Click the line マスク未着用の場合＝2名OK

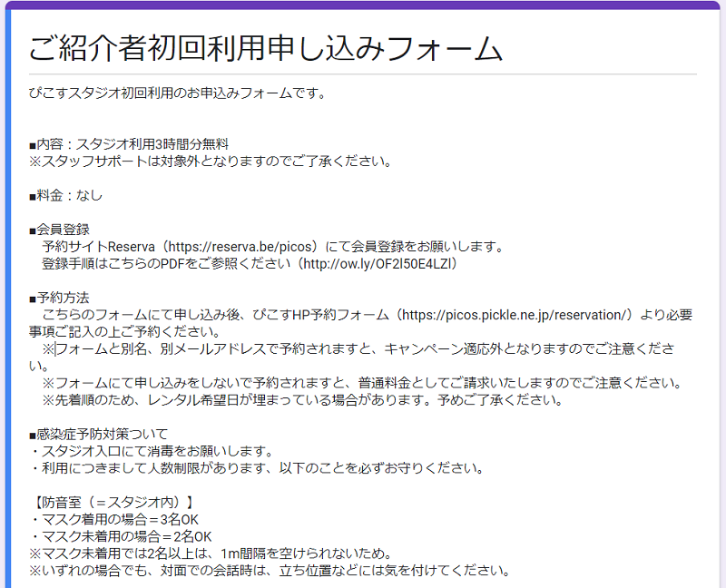click(121, 536)
